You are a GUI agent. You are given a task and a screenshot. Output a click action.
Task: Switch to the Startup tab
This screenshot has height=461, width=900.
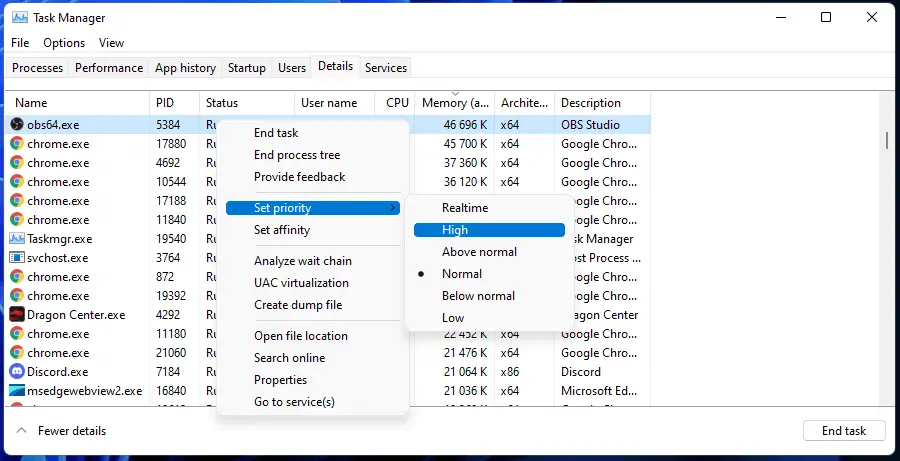(247, 68)
